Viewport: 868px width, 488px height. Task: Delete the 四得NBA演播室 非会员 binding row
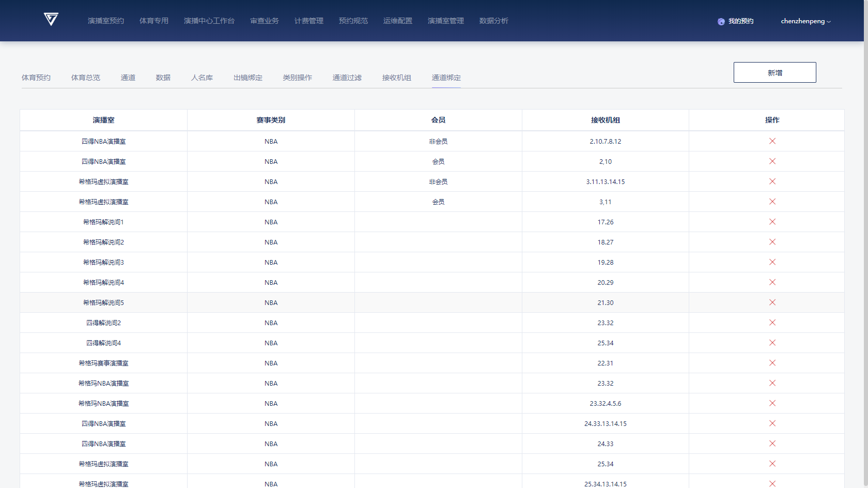pyautogui.click(x=772, y=141)
